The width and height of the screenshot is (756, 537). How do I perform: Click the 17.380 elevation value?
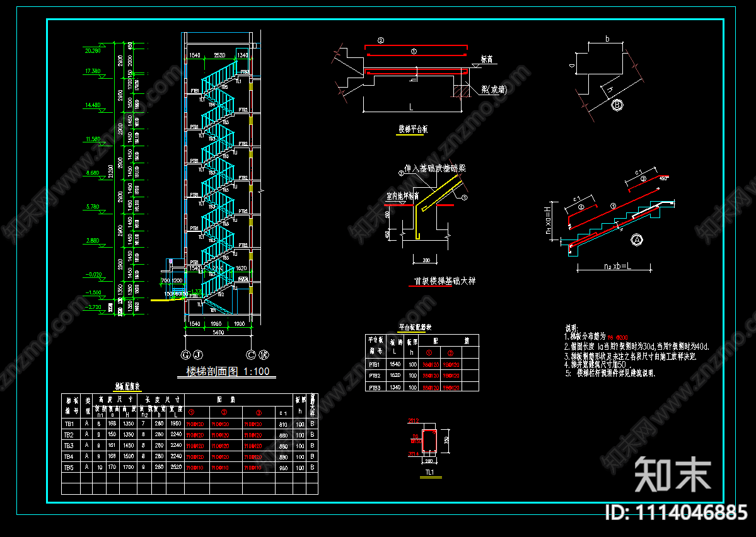click(x=93, y=71)
